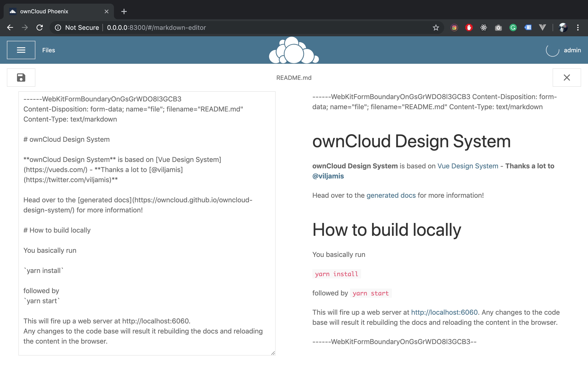Click inside the markdown text editor
Screen dimensions: 588x367
147,223
